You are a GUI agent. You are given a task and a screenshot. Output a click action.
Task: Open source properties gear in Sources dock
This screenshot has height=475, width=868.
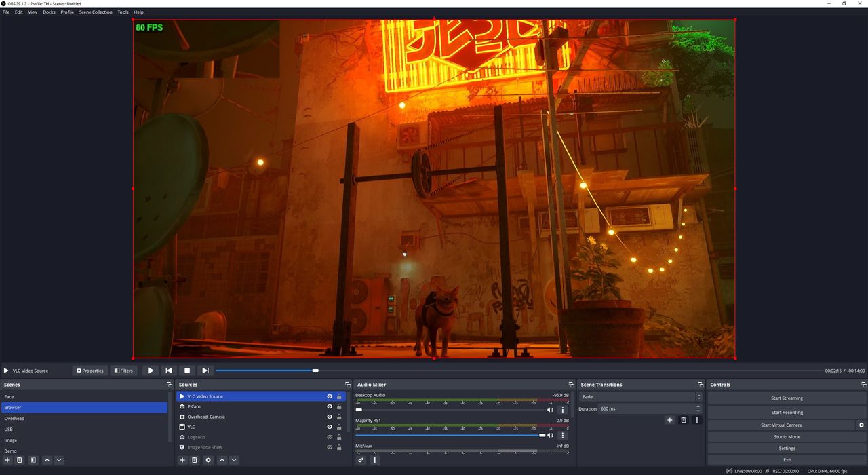(x=208, y=460)
